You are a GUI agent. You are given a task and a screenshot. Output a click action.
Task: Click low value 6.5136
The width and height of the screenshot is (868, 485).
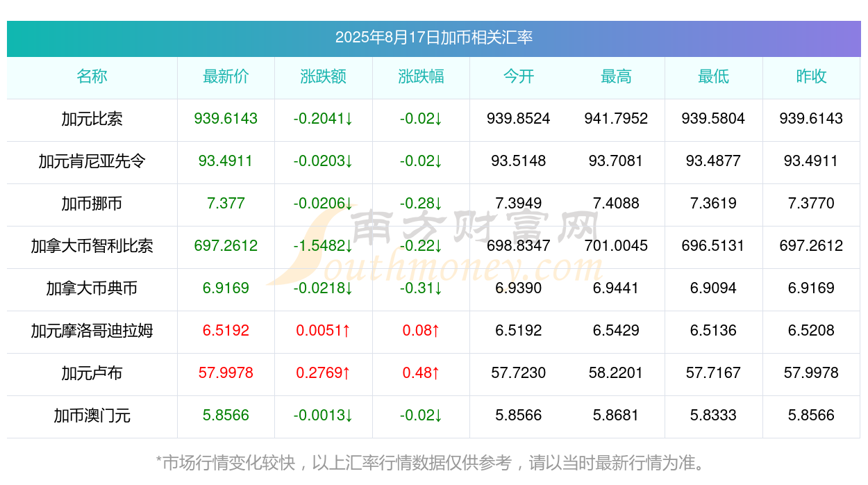pos(714,331)
